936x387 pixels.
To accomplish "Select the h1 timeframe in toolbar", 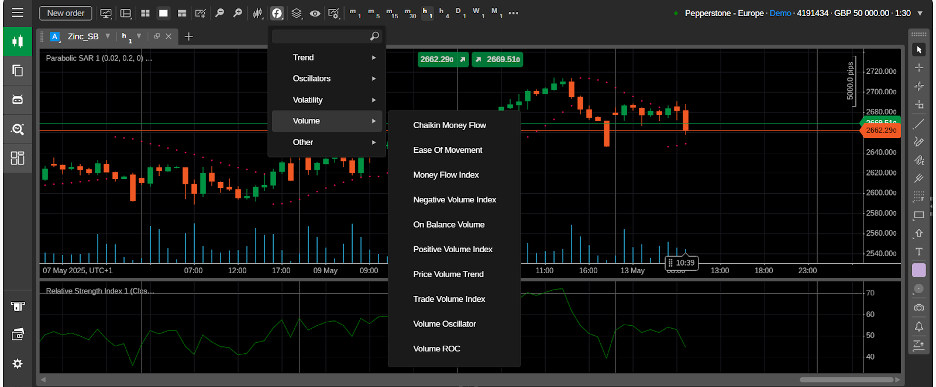I will 427,13.
